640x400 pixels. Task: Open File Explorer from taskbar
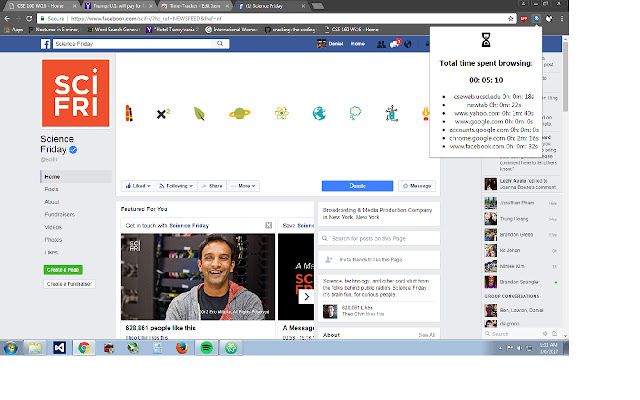pos(35,348)
